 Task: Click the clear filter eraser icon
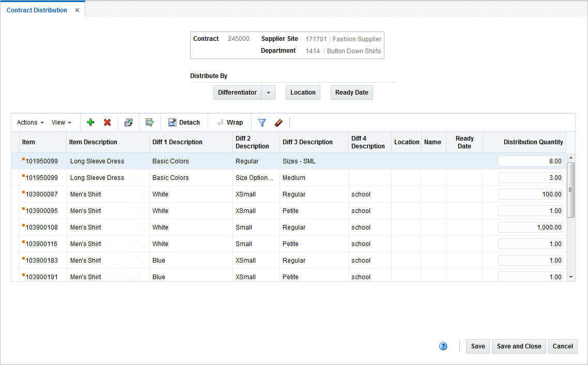pos(278,123)
